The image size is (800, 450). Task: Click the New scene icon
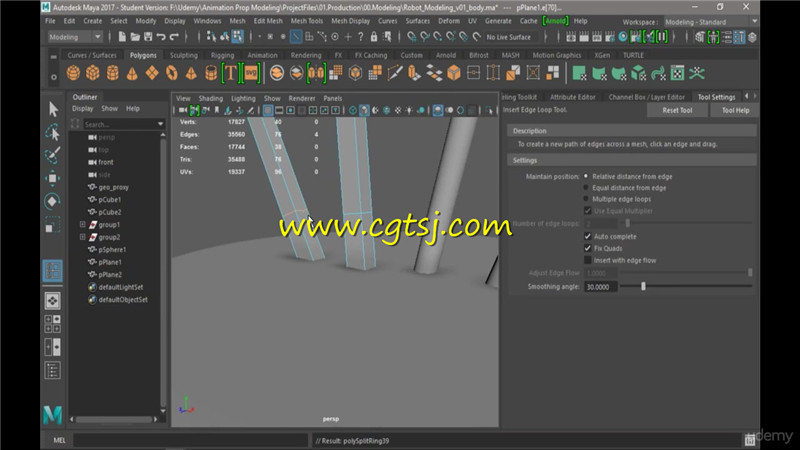tap(122, 37)
